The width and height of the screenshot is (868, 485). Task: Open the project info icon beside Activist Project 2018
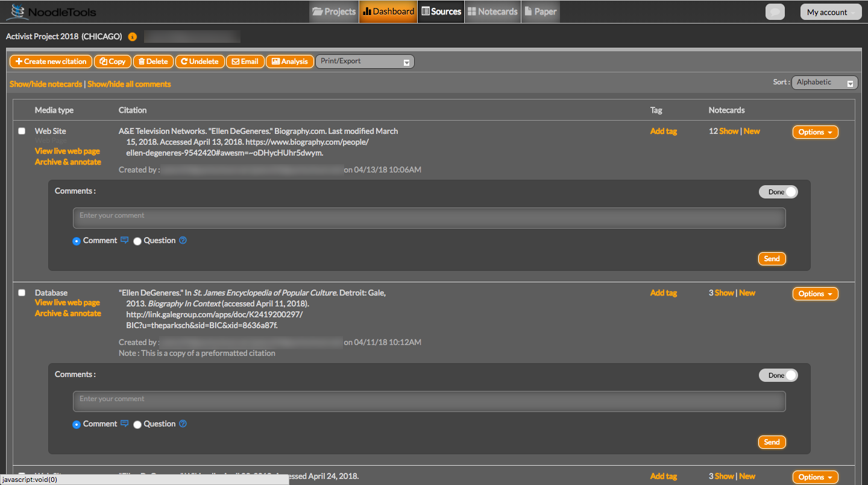[x=133, y=37]
